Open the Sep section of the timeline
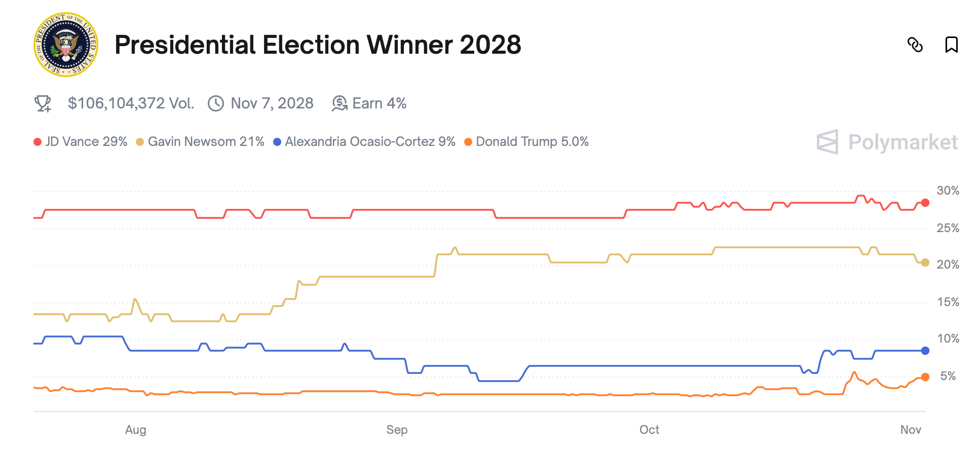Image resolution: width=980 pixels, height=449 pixels. (x=397, y=429)
